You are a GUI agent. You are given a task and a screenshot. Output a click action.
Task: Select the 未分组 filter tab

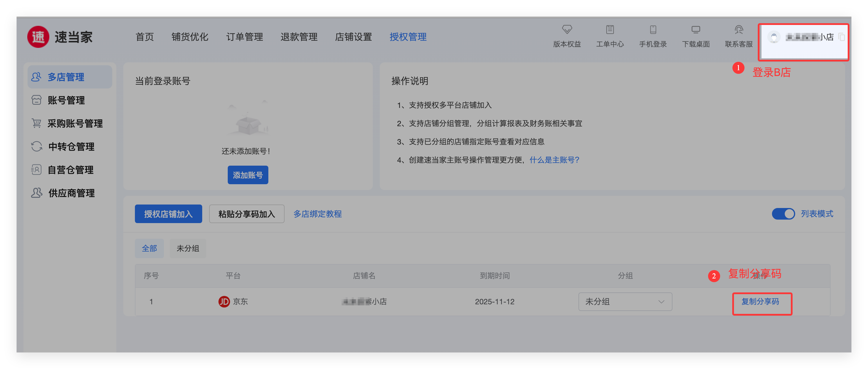(x=188, y=248)
